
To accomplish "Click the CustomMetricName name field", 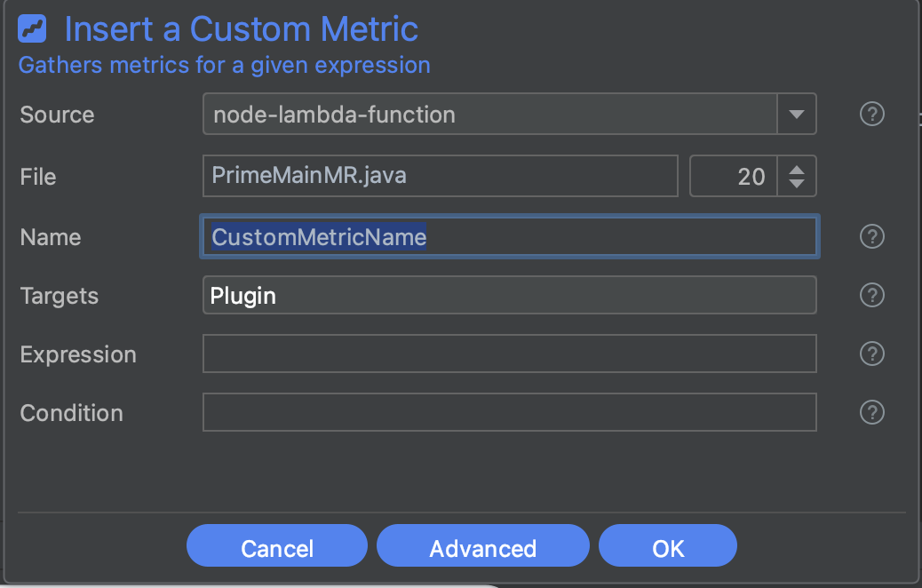I will pos(509,237).
